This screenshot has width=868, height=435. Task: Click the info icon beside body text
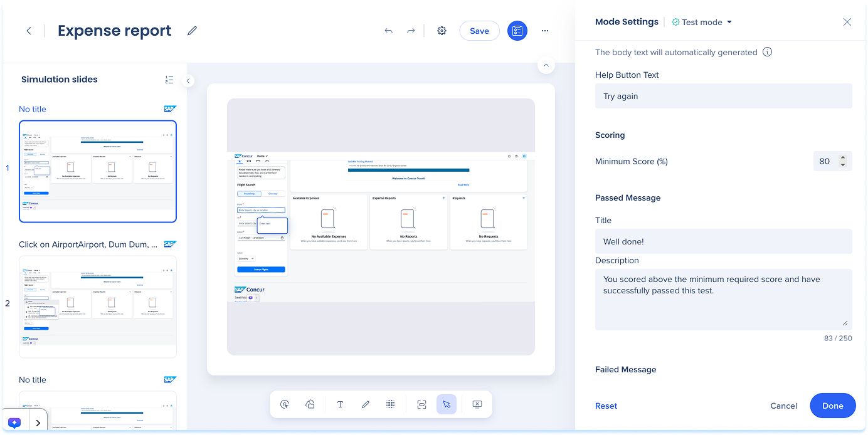[x=767, y=53]
